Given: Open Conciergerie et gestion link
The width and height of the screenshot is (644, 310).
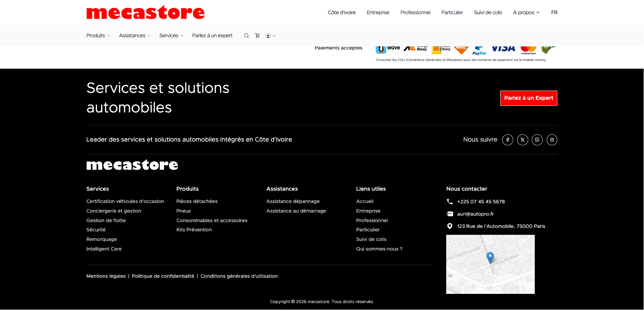Looking at the screenshot, I should coord(114,211).
